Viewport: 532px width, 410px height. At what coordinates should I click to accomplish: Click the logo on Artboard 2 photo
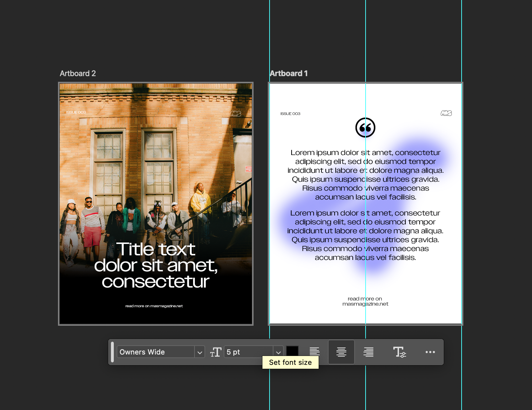235,114
